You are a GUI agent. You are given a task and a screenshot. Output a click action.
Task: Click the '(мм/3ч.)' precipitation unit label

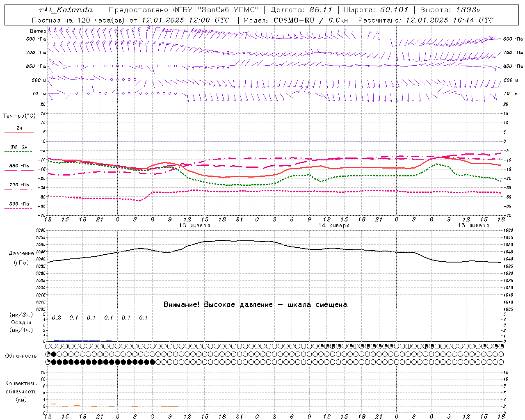click(21, 315)
